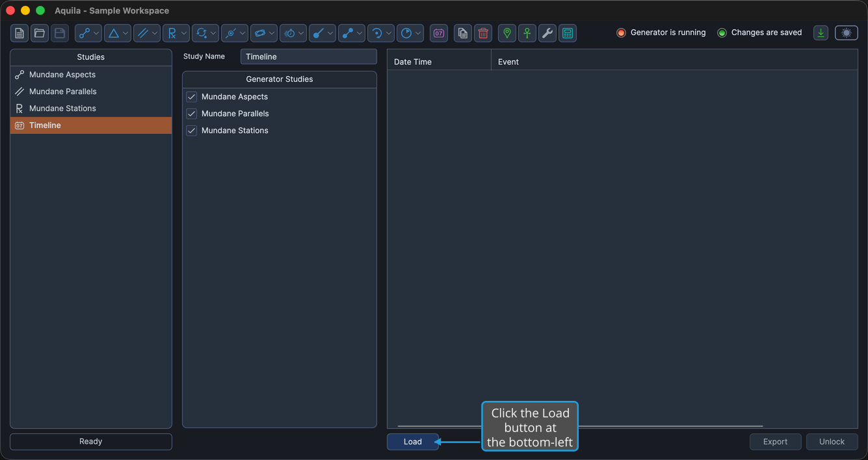Toggle light theme with the sun icon

click(x=847, y=33)
